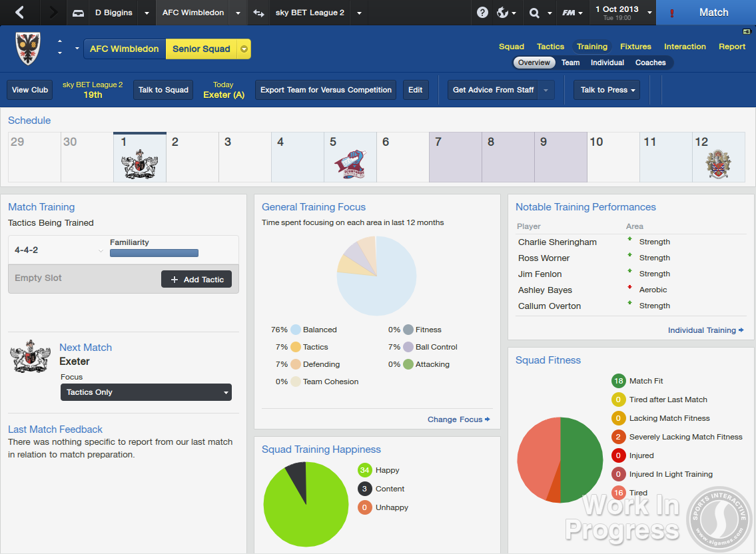
Task: Open the Tactics Only focus dropdown
Action: [x=145, y=392]
